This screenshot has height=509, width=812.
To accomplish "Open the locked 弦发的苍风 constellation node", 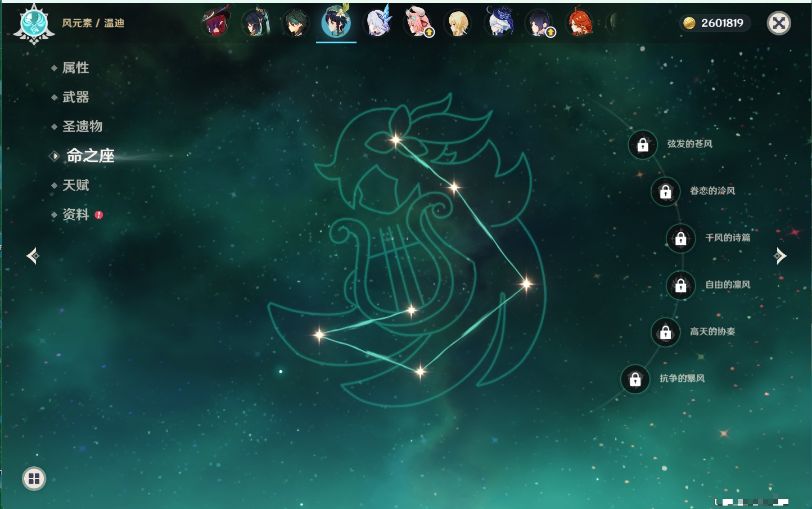I will coord(643,145).
